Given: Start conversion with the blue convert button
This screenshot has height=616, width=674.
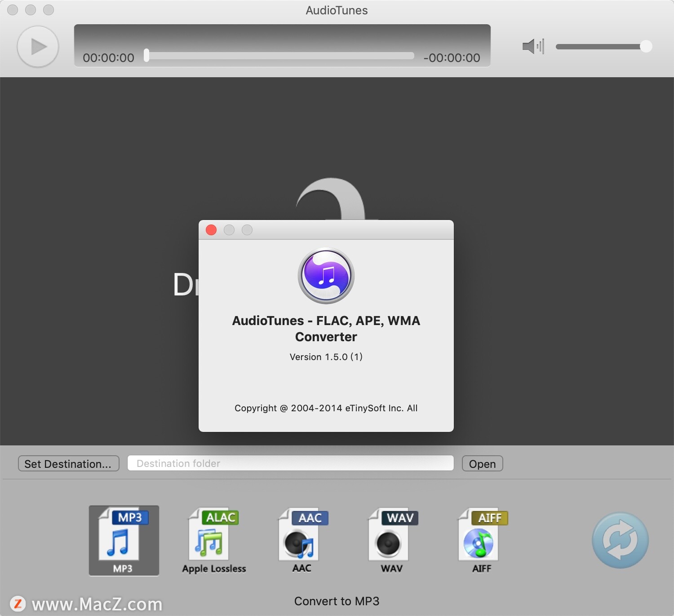Looking at the screenshot, I should point(620,540).
